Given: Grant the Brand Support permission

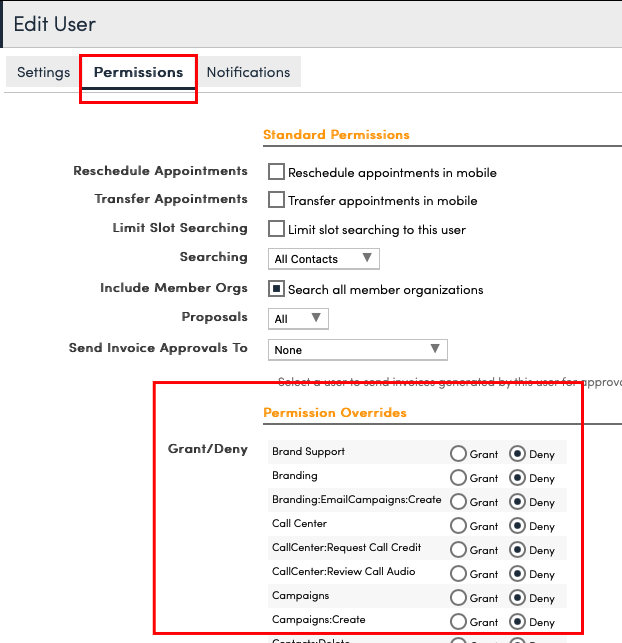Looking at the screenshot, I should click(459, 453).
